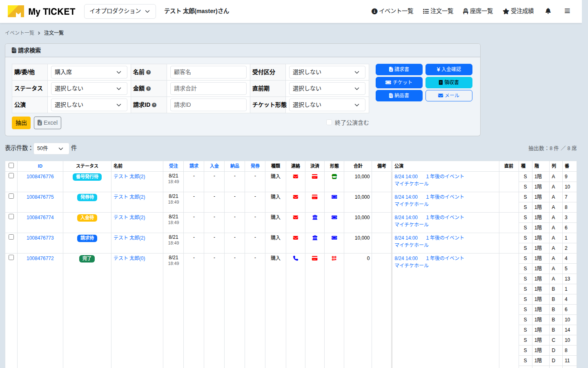Image resolution: width=588 pixels, height=368 pixels.
Task: Enable the 終了公演含む checkbox
Action: [329, 122]
